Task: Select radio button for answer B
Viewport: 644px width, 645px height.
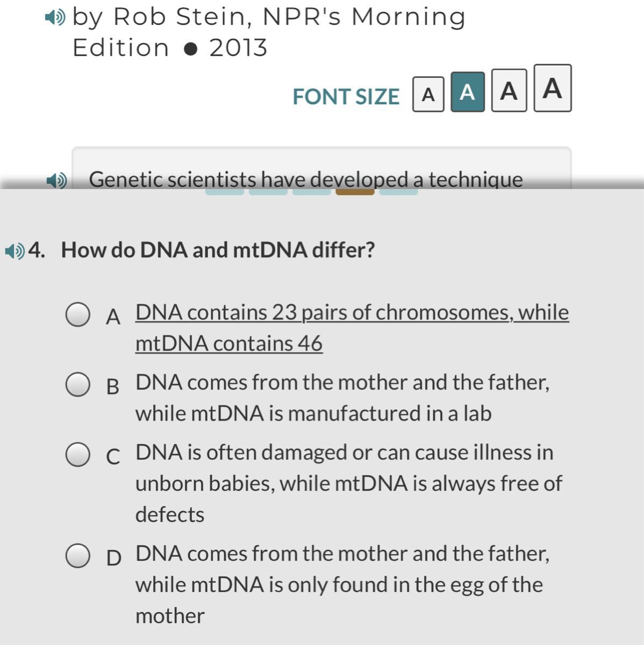Action: tap(78, 384)
